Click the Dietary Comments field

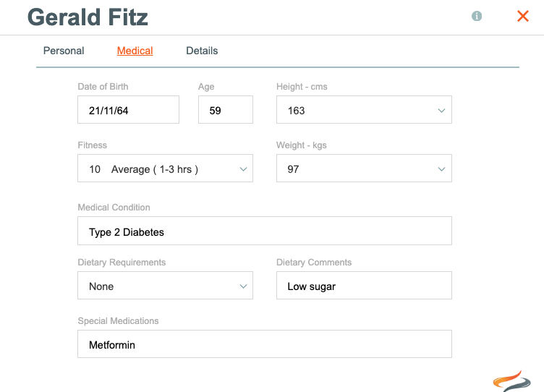click(x=364, y=286)
